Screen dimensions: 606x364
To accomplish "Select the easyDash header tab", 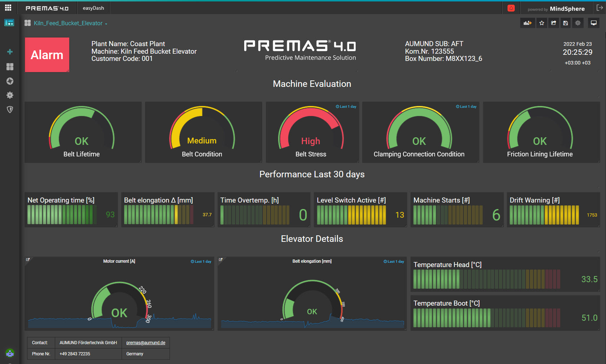I will pyautogui.click(x=93, y=8).
